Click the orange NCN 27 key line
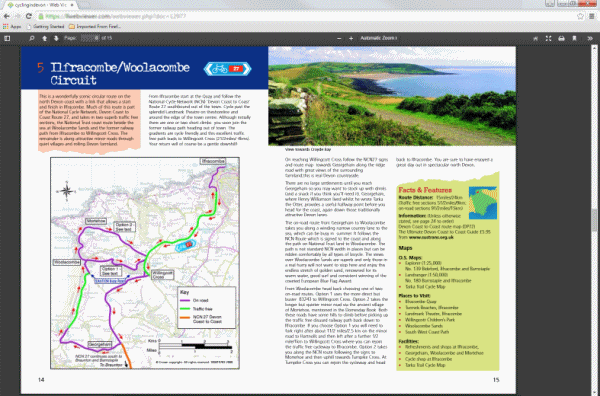Image resolution: width=600 pixels, height=396 pixels. 185,317
